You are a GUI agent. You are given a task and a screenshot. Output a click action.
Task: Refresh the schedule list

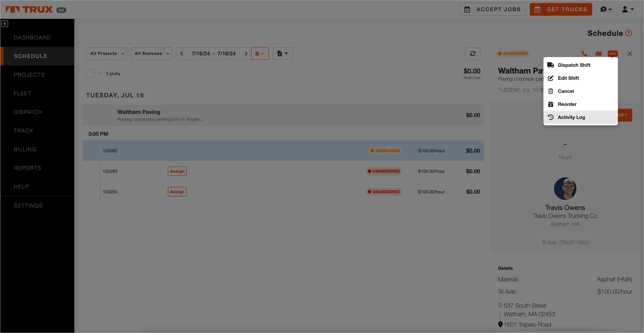[473, 54]
